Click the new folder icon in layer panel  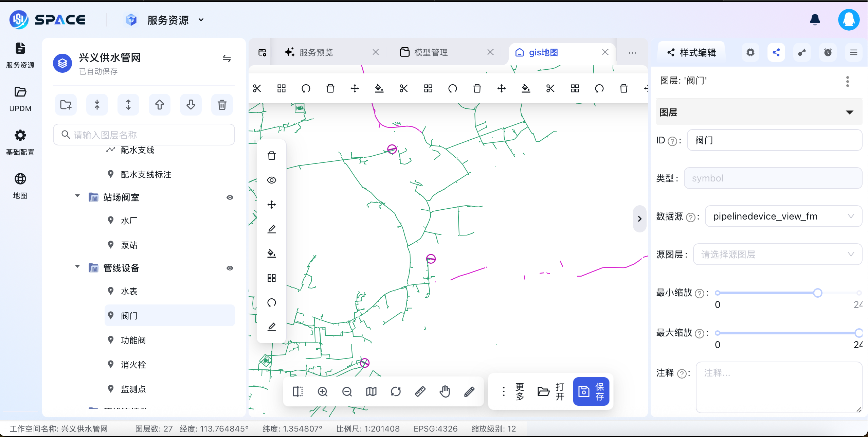pyautogui.click(x=66, y=105)
